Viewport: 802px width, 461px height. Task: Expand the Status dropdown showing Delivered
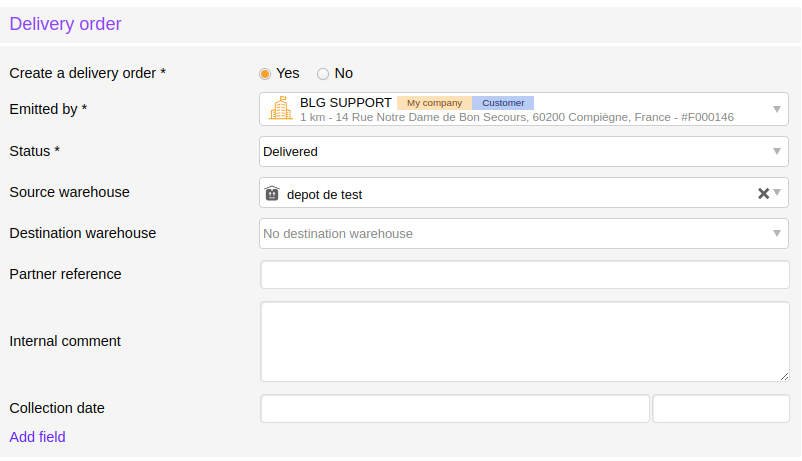tap(524, 151)
